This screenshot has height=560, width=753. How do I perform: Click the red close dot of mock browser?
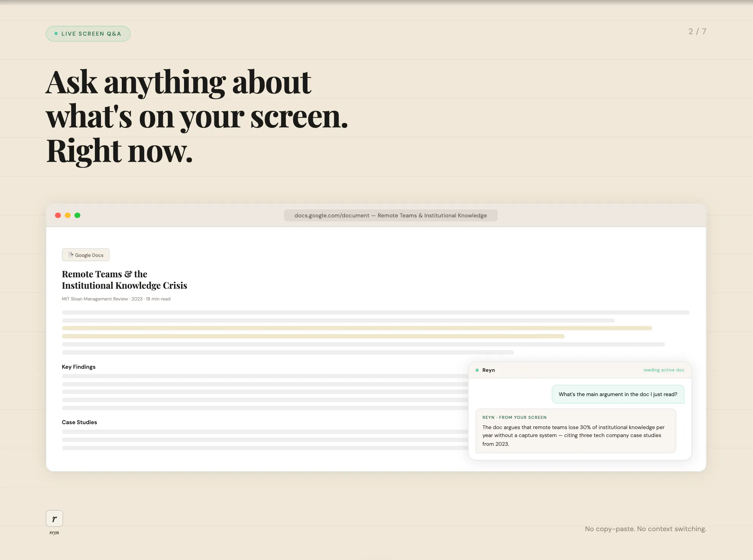(58, 216)
